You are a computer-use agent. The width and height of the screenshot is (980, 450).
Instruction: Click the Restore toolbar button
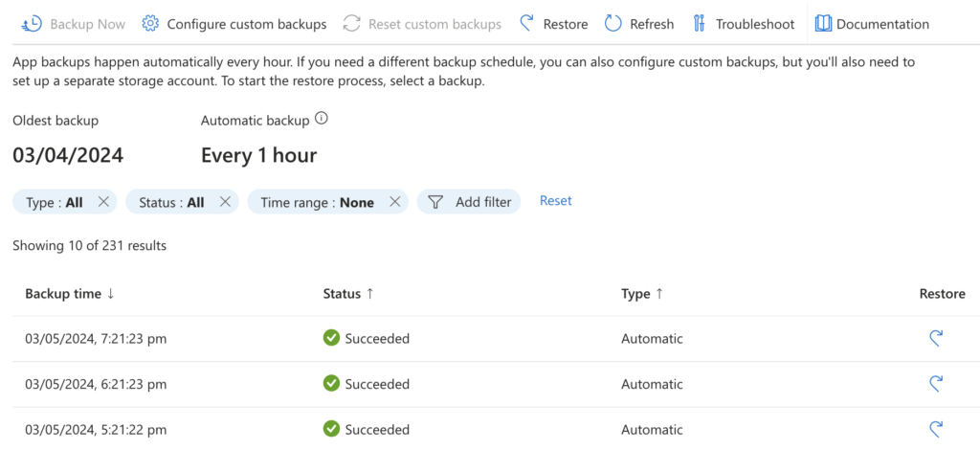coord(554,23)
